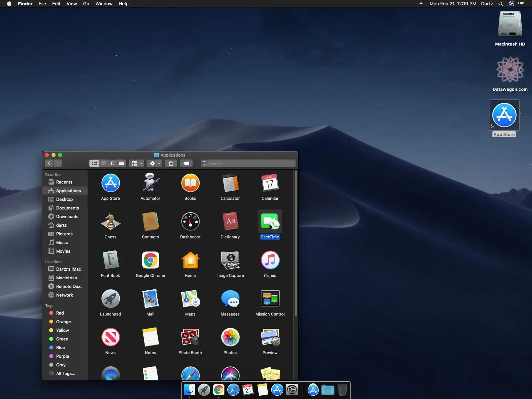Open Notification Center from menu bar
This screenshot has width=532, height=399.
[x=521, y=4]
